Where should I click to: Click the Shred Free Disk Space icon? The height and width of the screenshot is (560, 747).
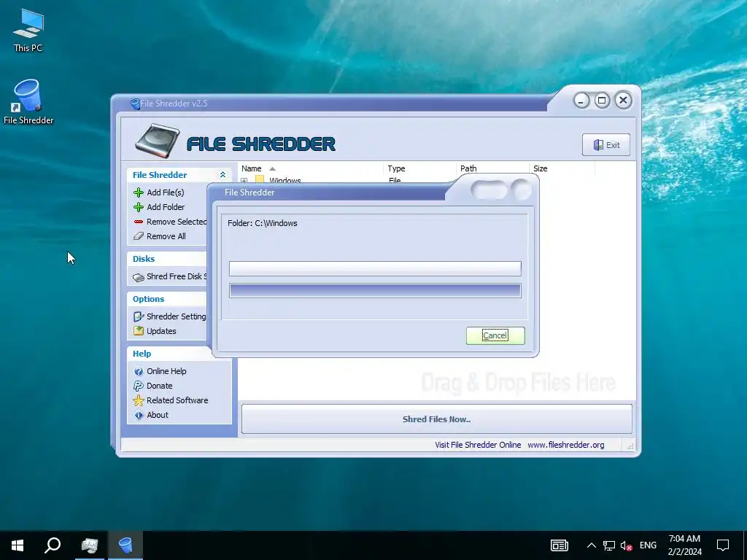(x=139, y=276)
